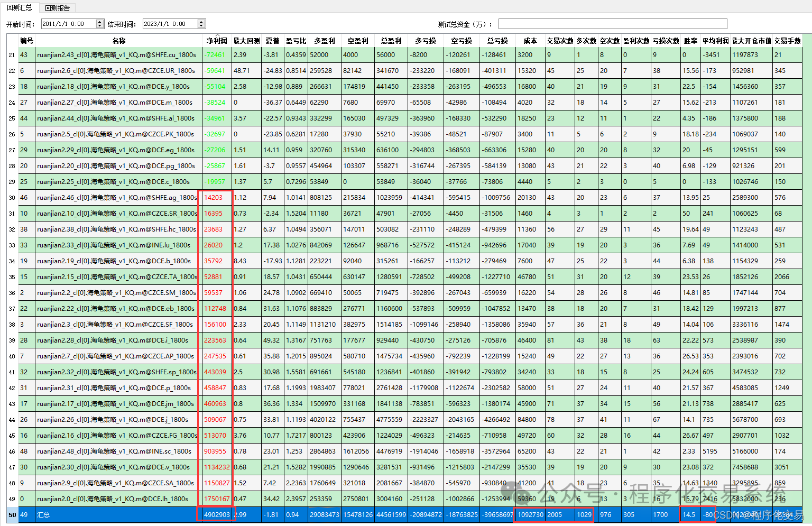
Task: Focus the 结束时间 date field
Action: coord(170,24)
